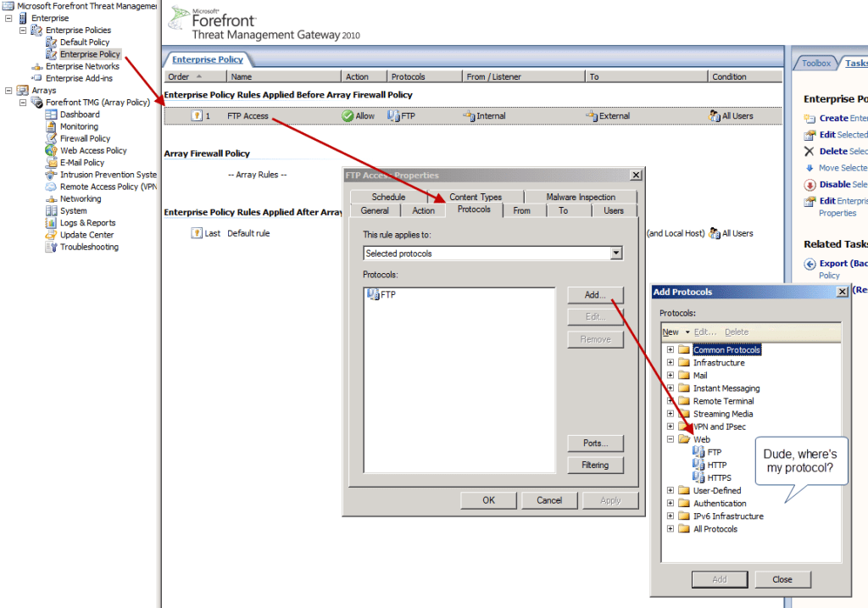Expand User-Defined protocols folder
868x608 pixels.
[670, 491]
